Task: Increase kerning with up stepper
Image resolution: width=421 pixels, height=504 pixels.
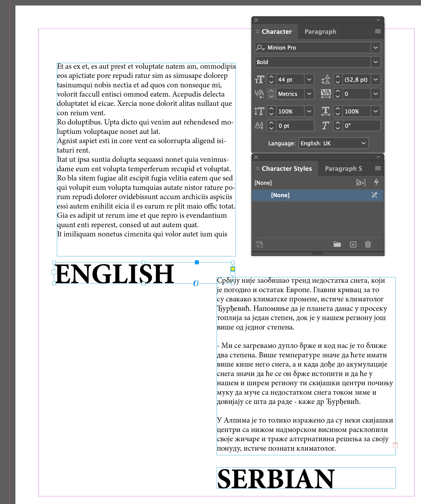Action: point(271,91)
